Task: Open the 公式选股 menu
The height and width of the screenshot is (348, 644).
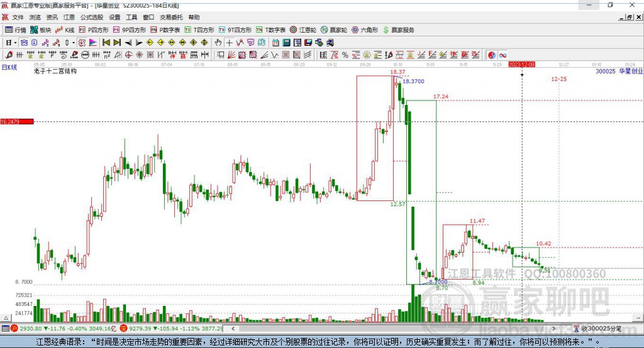Action: 92,17
